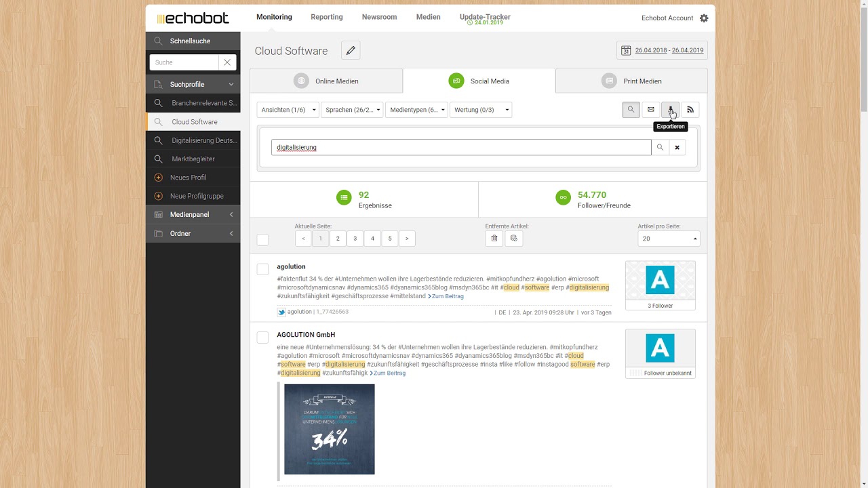Click the plus icon for Neues Profil
The image size is (868, 488).
[159, 178]
